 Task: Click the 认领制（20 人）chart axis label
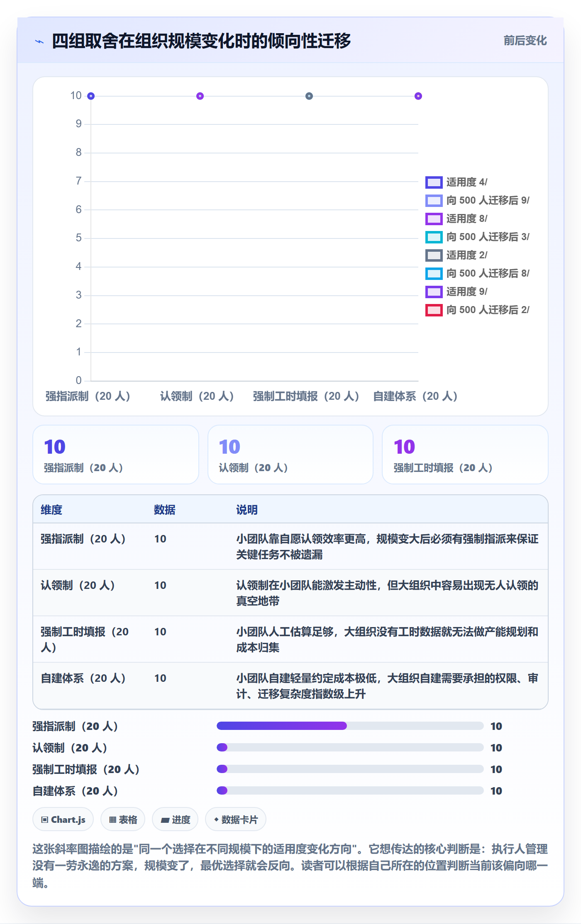point(197,396)
